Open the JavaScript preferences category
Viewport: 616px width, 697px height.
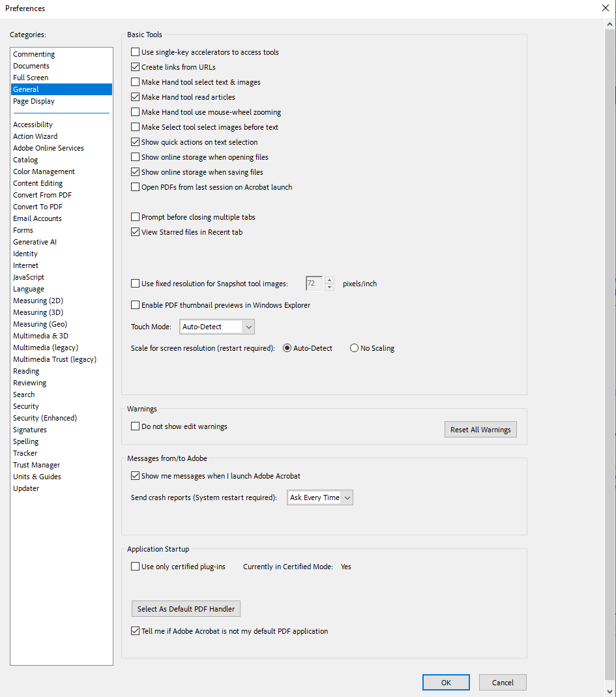(x=28, y=276)
